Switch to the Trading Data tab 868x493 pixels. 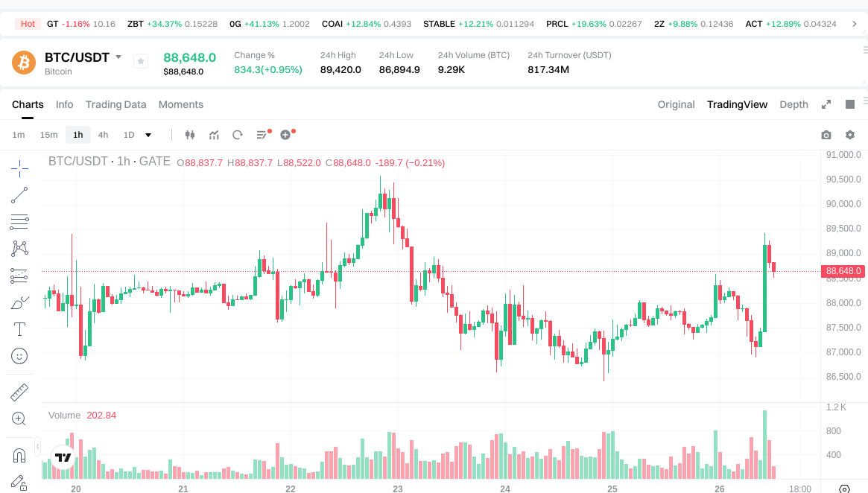[115, 104]
